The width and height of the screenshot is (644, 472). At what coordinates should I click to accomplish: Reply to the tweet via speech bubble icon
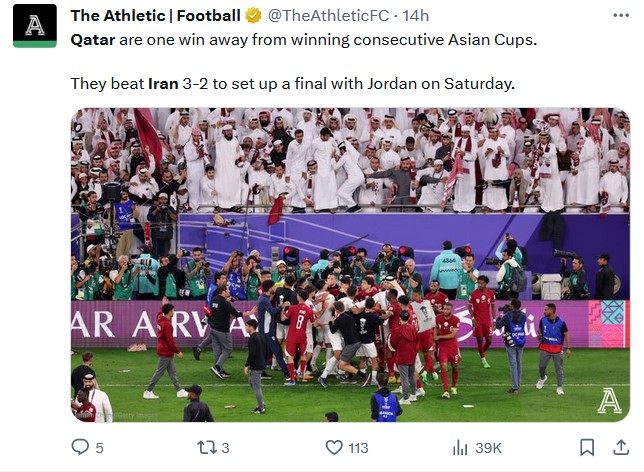pos(81,447)
